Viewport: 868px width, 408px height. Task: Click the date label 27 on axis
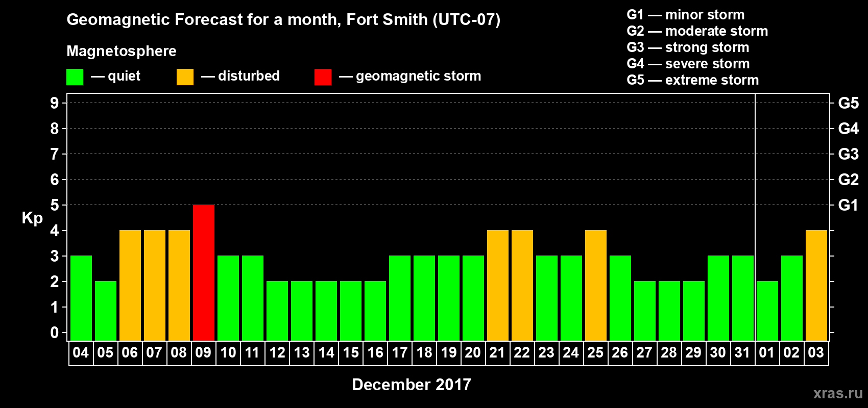[x=644, y=352]
